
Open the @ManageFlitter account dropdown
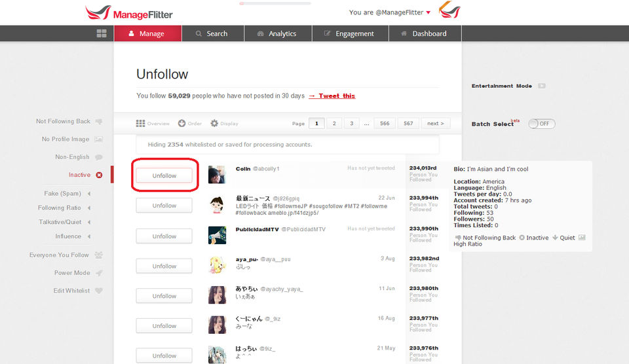[x=389, y=12]
